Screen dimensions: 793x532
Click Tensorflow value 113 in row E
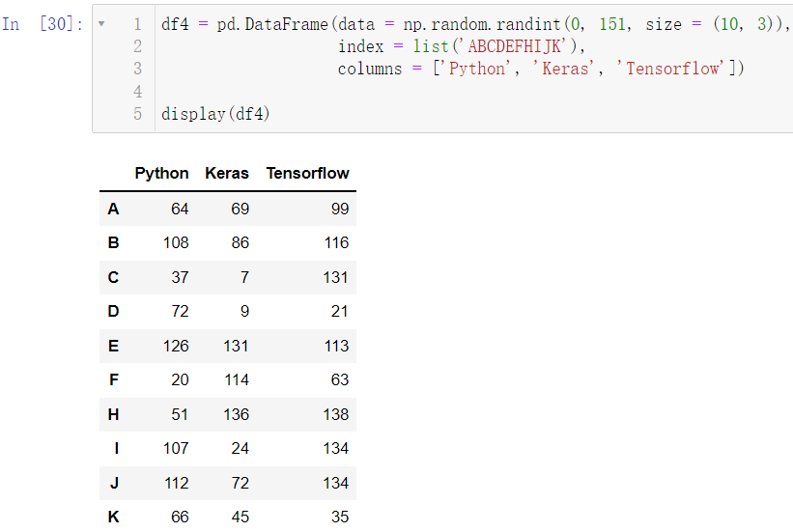[337, 346]
